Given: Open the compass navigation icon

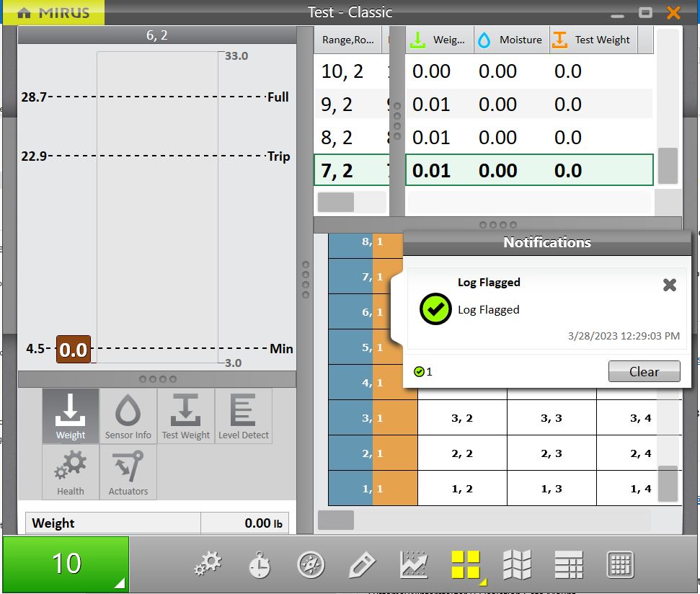Looking at the screenshot, I should tap(311, 565).
